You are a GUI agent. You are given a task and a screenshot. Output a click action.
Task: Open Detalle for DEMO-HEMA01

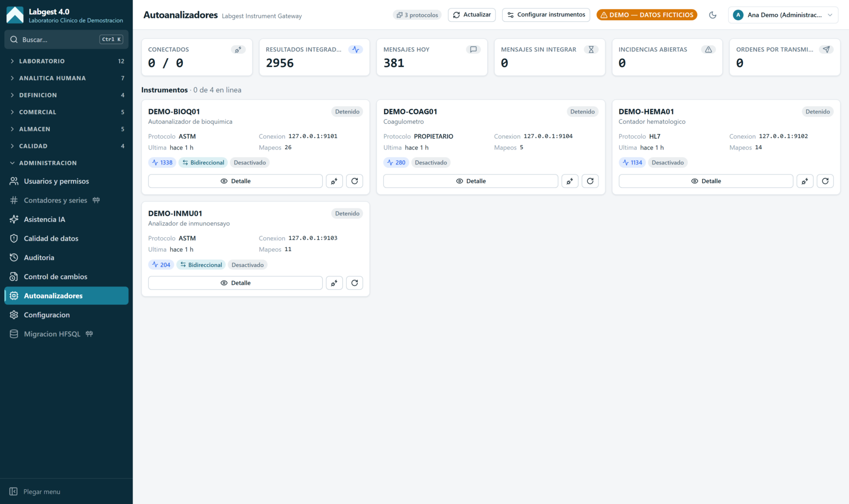click(x=706, y=181)
